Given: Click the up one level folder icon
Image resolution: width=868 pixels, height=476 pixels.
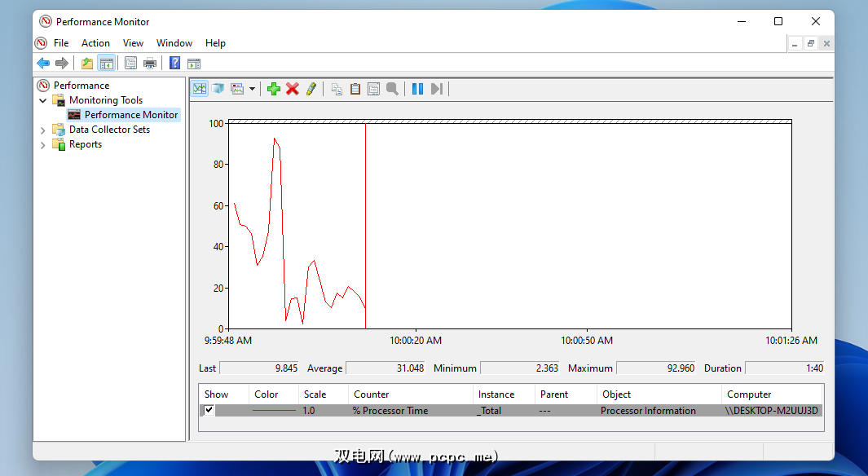Looking at the screenshot, I should [87, 63].
